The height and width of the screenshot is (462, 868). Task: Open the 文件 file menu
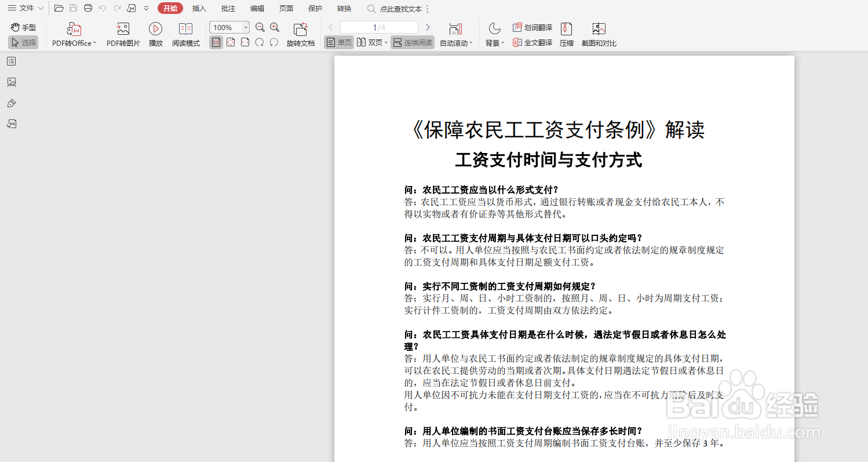(22, 8)
